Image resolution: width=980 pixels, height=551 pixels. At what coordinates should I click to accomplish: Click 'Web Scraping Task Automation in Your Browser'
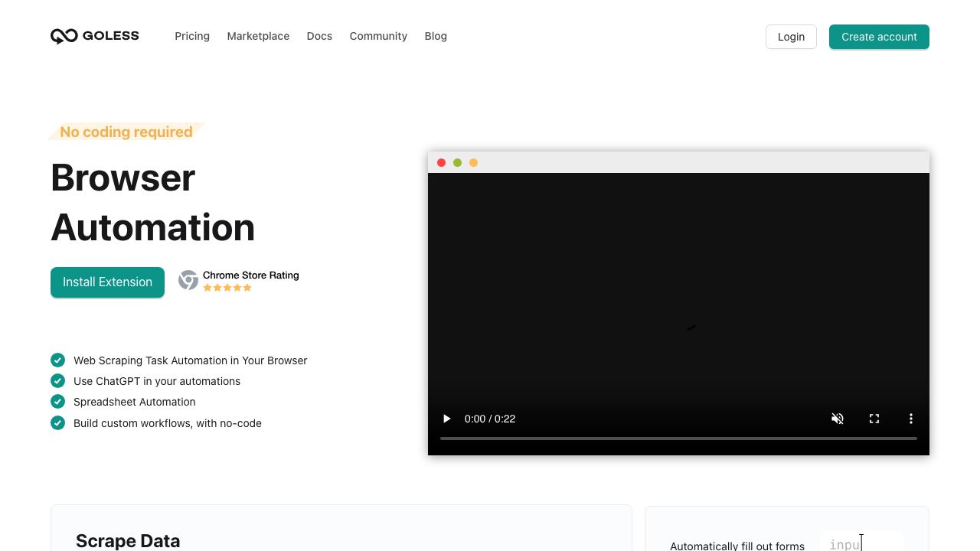191,360
